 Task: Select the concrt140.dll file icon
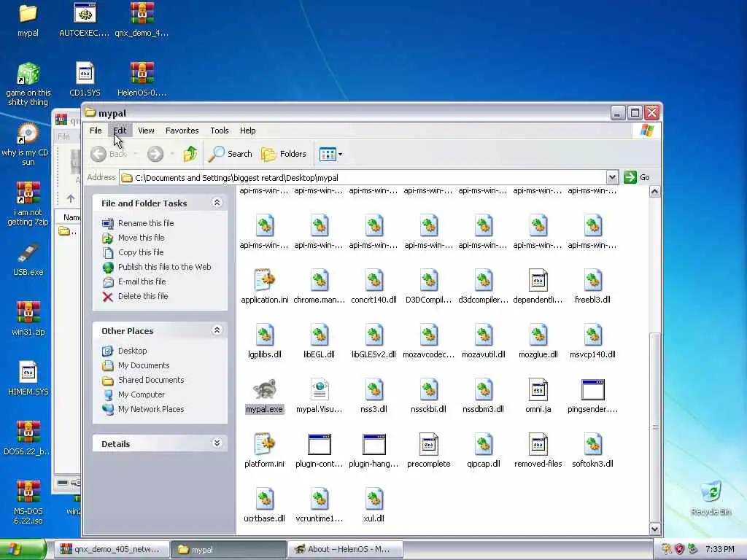373,281
